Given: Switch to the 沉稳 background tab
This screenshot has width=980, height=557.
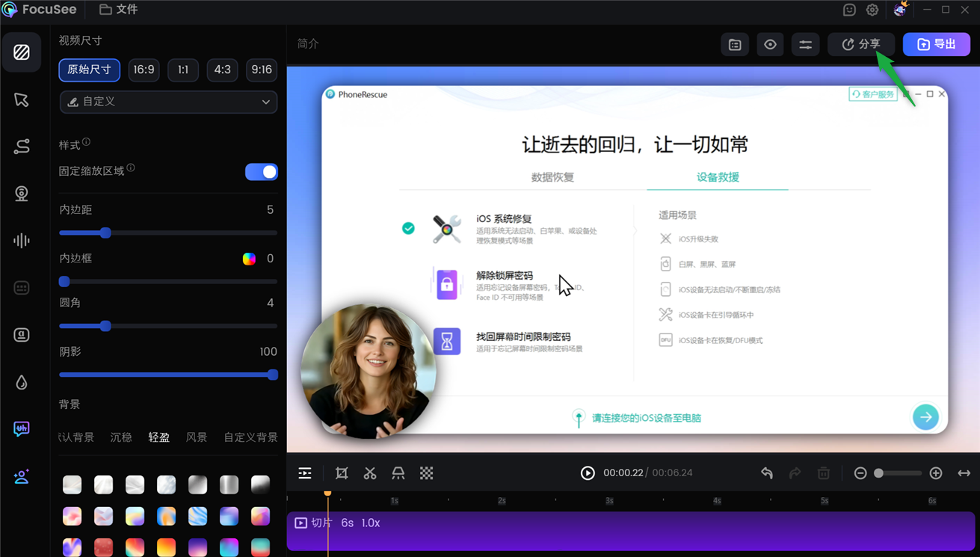Looking at the screenshot, I should click(121, 437).
